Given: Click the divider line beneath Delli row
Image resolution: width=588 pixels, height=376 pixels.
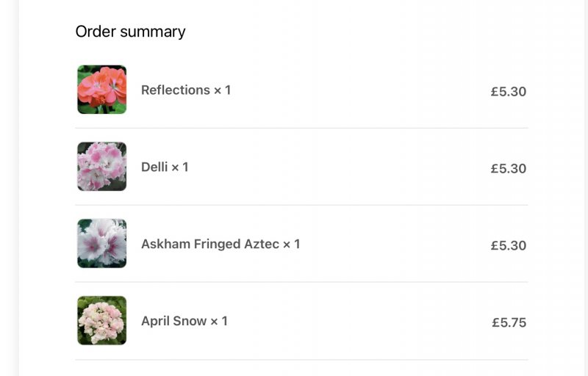Looking at the screenshot, I should 301,206.
